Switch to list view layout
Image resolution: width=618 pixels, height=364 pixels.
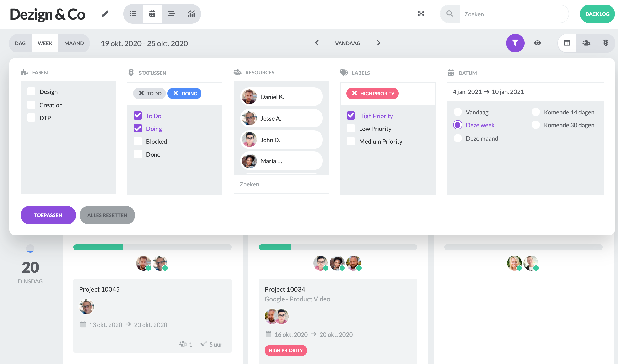tap(133, 13)
